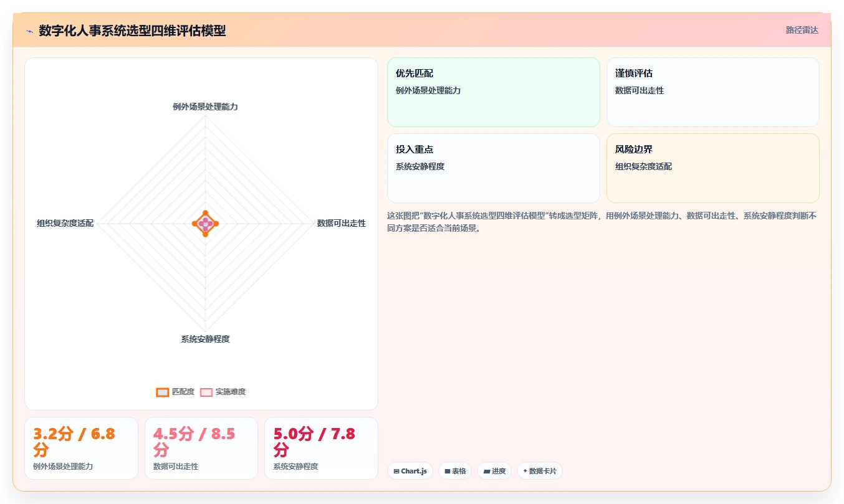The image size is (844, 504).
Task: Click the 数据卡片 tag icon
Action: pos(525,472)
